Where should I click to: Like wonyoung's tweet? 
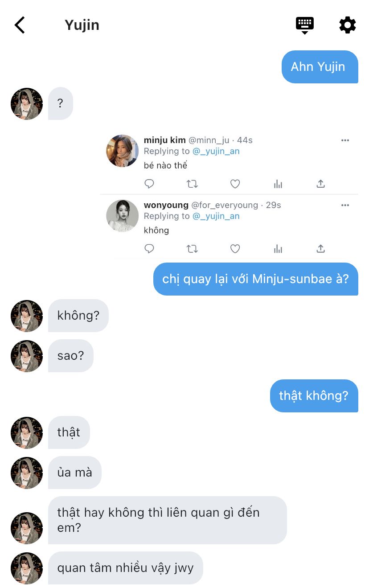point(235,249)
